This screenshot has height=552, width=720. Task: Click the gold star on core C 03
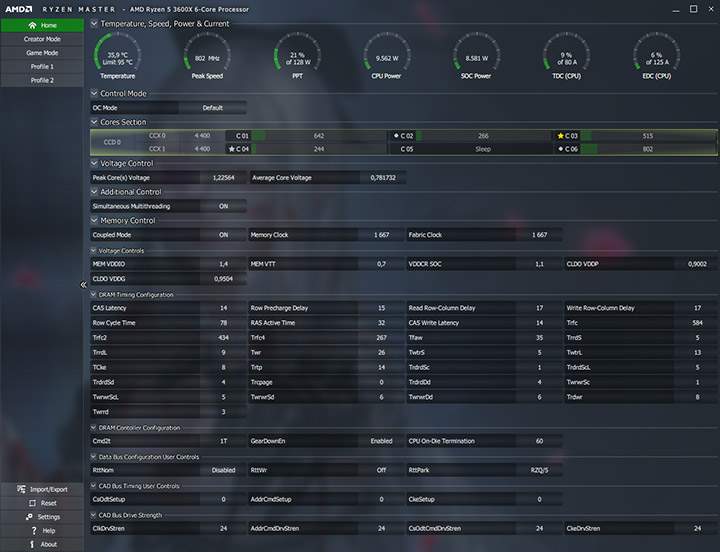click(560, 136)
